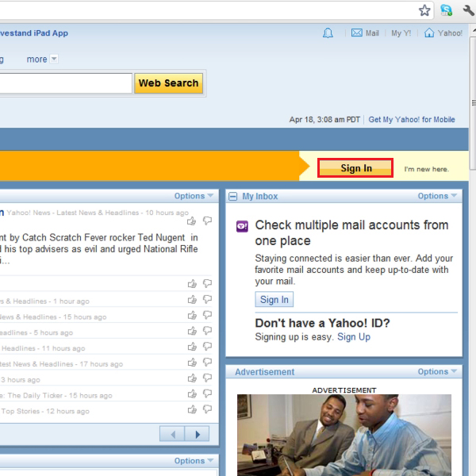Screen dimensions: 476x476
Task: Thumbs up the '1 hour ago' headline
Action: pyautogui.click(x=192, y=300)
